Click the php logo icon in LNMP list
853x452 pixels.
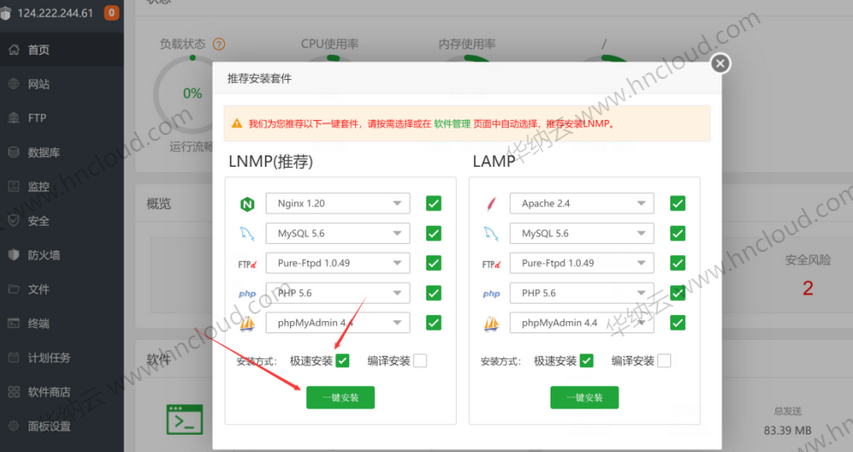[x=247, y=294]
